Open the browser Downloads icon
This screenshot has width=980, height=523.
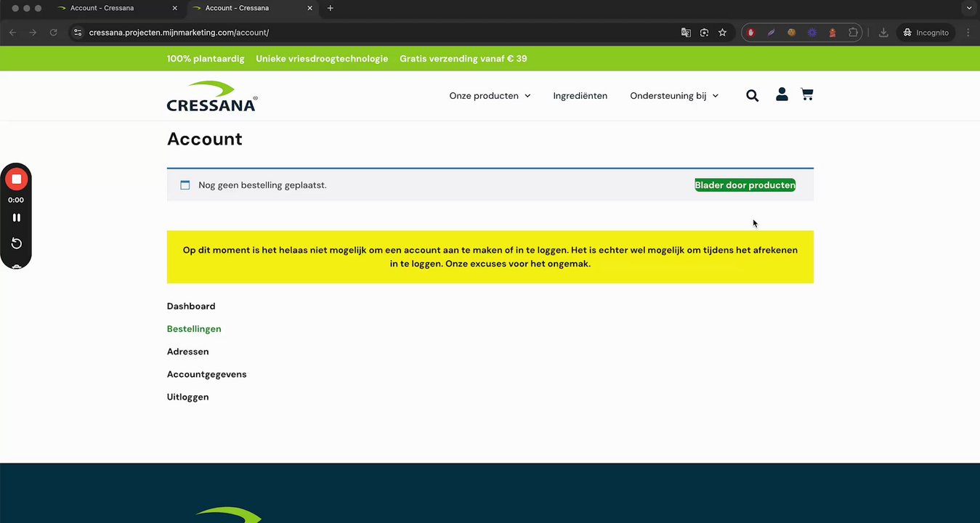coord(883,33)
